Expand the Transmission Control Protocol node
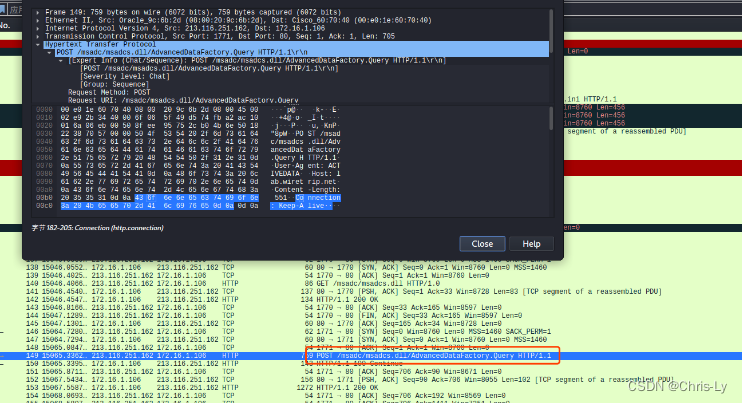The image size is (742, 403). tap(38, 37)
